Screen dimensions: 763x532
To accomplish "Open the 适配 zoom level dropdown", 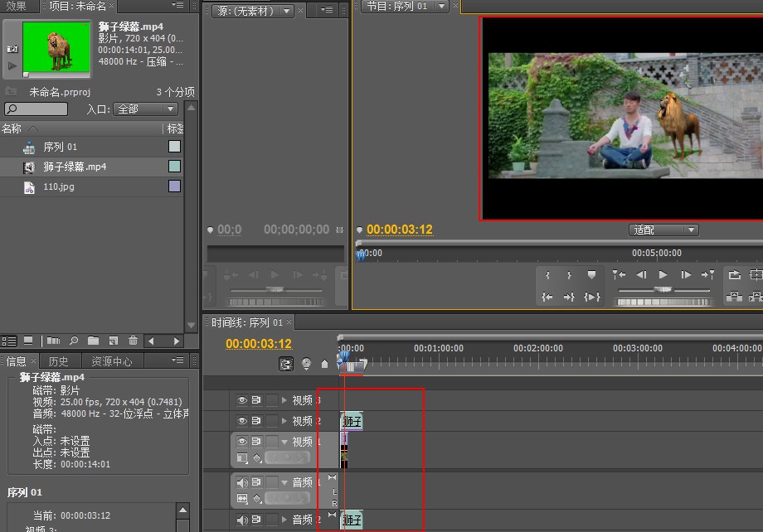I will pyautogui.click(x=663, y=230).
